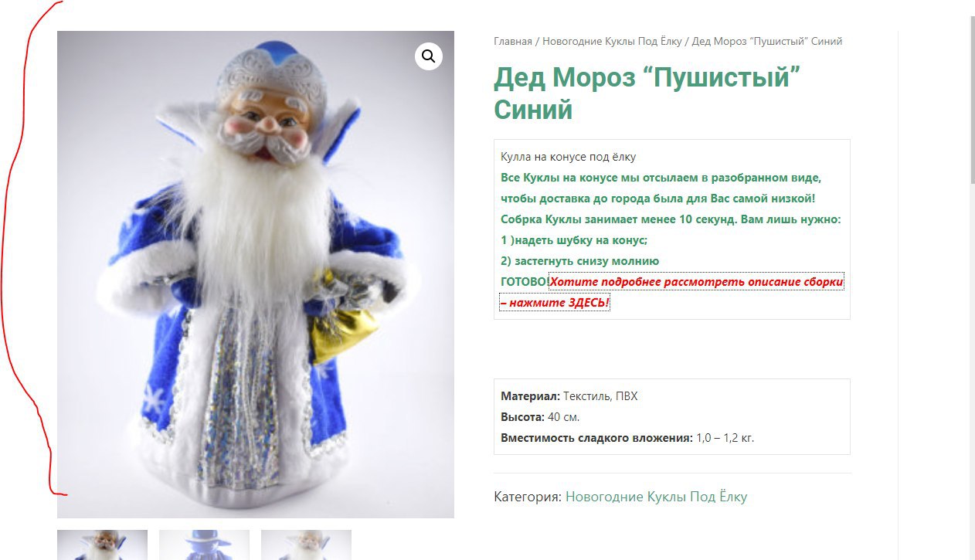Viewport: 975px width, 560px height.
Task: Click the main Ded Moroz product image
Action: [x=256, y=274]
